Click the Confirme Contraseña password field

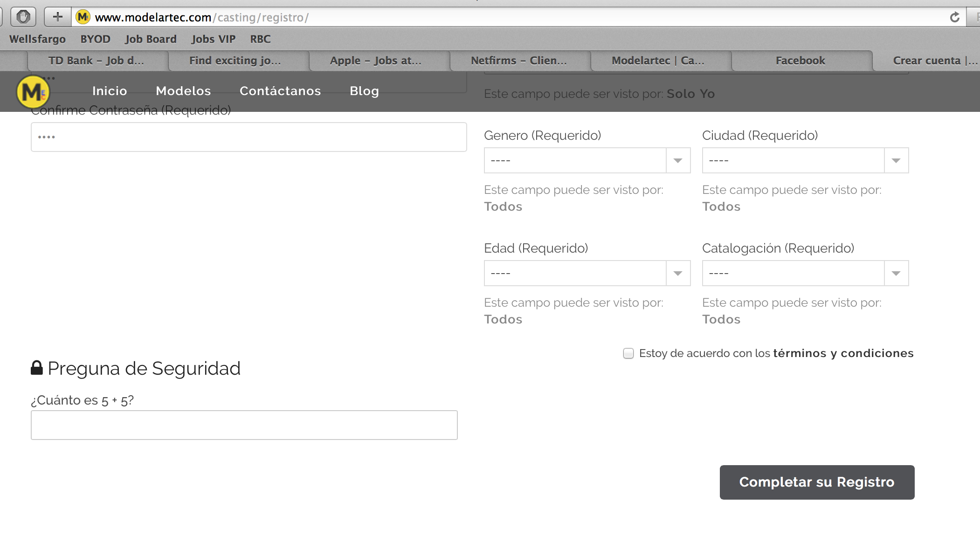click(248, 137)
